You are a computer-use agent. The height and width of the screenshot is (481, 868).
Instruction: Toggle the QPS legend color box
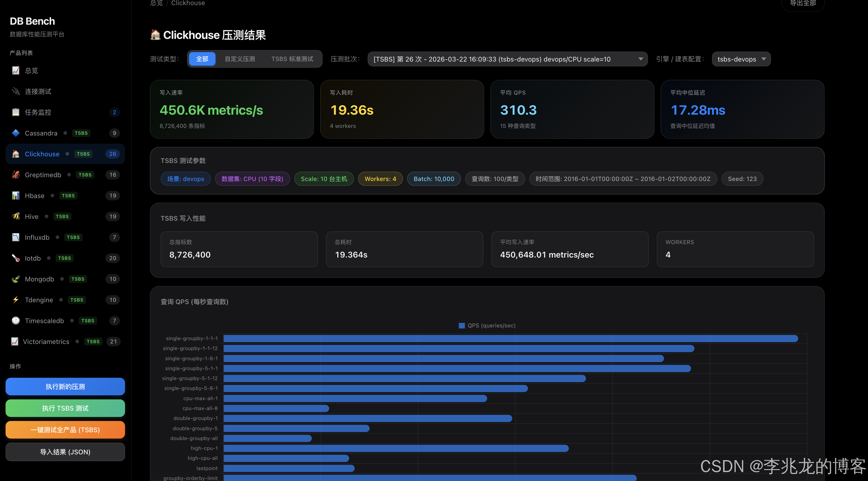click(x=462, y=326)
